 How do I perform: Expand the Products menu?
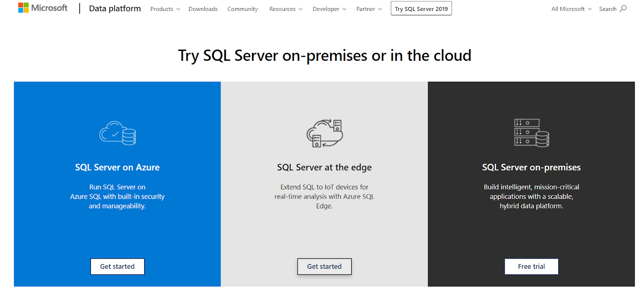click(165, 9)
